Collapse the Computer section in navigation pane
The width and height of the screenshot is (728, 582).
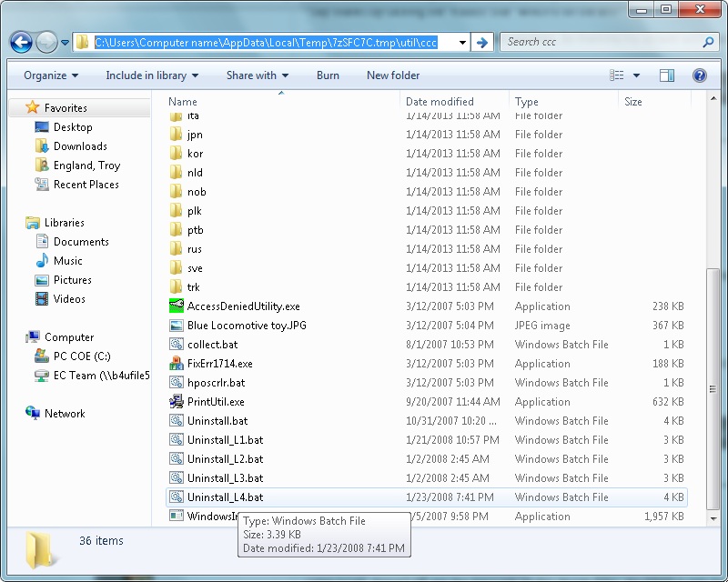click(16, 336)
